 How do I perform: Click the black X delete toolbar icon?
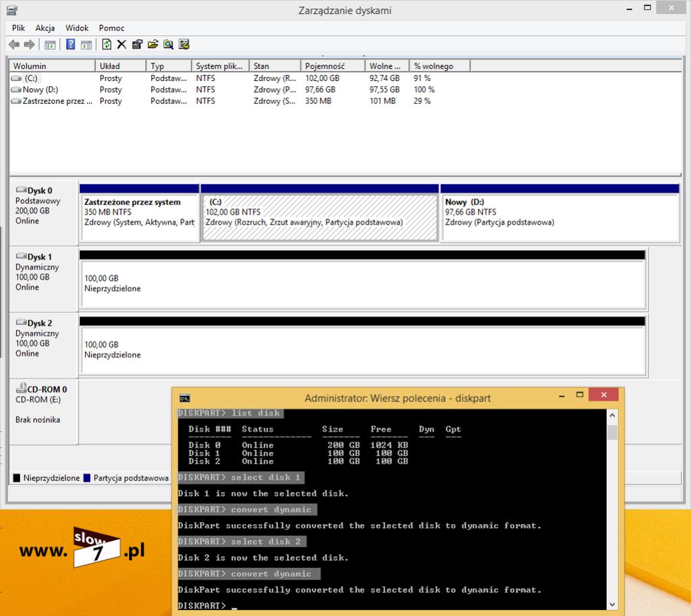pos(121,45)
